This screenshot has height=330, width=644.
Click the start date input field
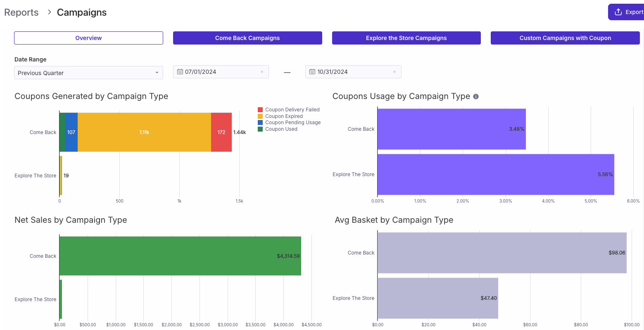click(x=221, y=72)
